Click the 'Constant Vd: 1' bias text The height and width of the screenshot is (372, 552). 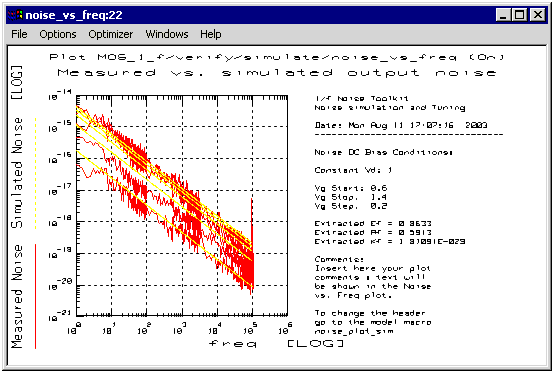(x=353, y=170)
